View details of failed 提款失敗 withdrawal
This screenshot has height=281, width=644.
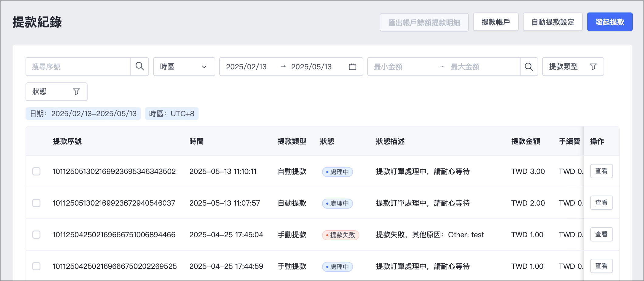[x=601, y=234]
